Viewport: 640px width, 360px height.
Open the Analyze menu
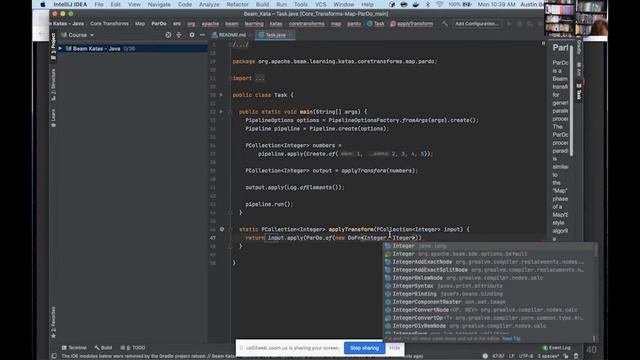(209, 4)
